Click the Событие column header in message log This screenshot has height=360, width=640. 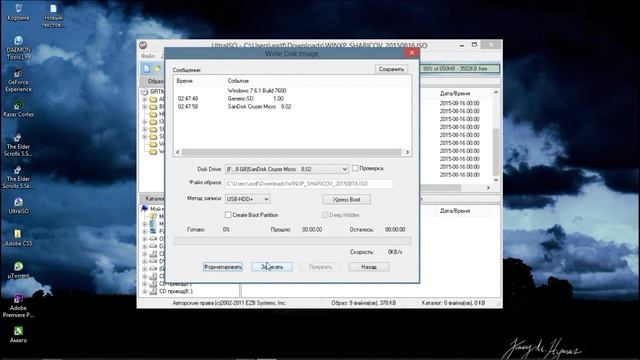pos(238,81)
